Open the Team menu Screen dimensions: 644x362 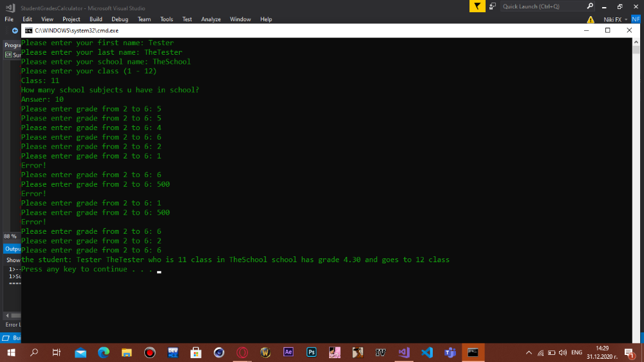[x=144, y=19]
